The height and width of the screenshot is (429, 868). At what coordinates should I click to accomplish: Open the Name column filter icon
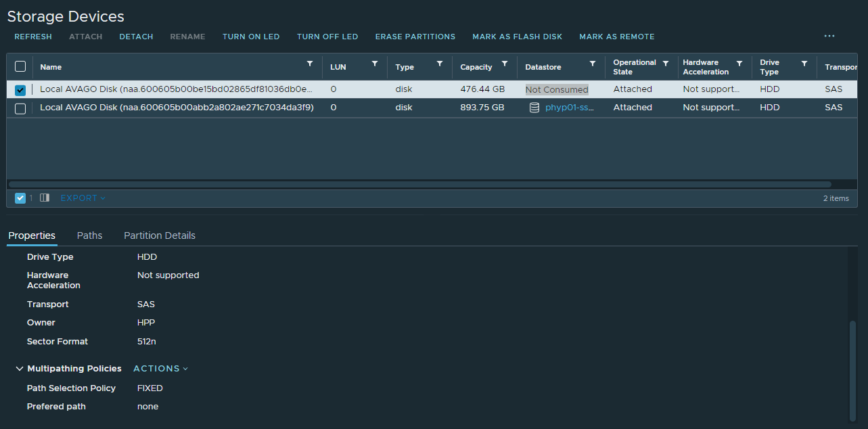(310, 64)
